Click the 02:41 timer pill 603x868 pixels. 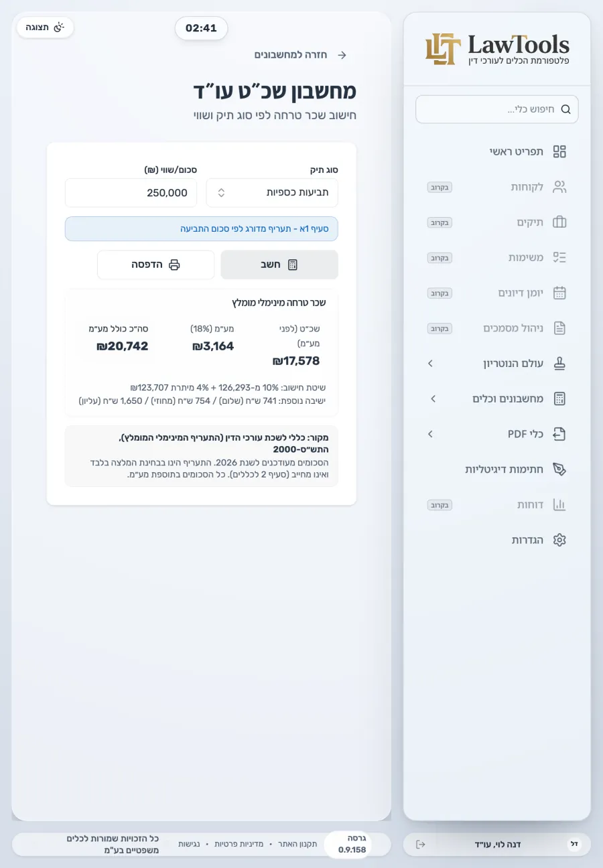coord(201,28)
